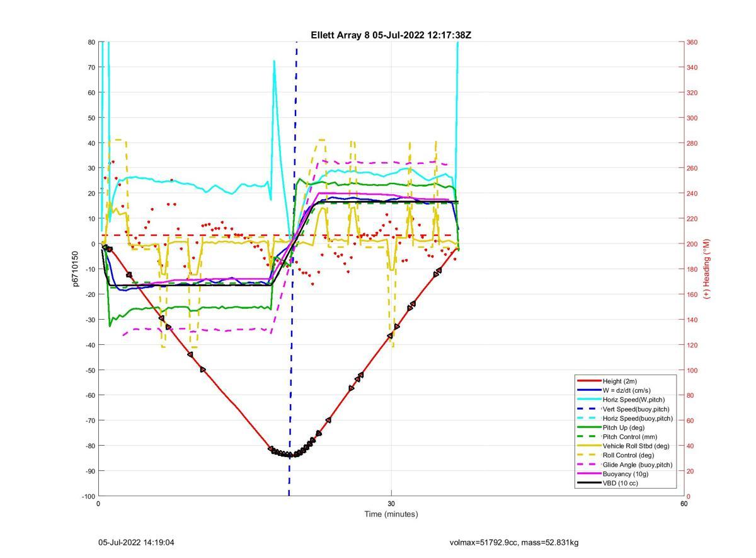This screenshot has width=756, height=558.
Task: Click the black VBD line sample in legend
Action: click(588, 483)
